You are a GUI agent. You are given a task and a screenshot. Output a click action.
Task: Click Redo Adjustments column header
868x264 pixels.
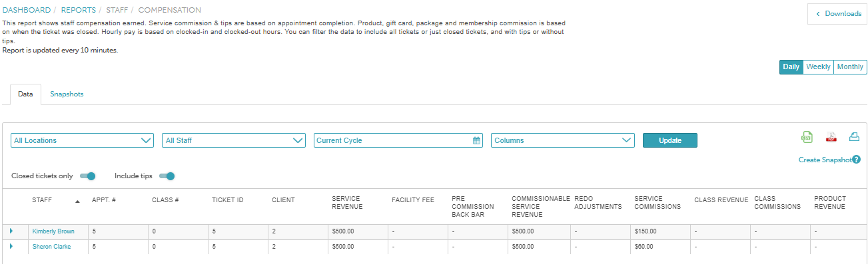[x=598, y=203]
